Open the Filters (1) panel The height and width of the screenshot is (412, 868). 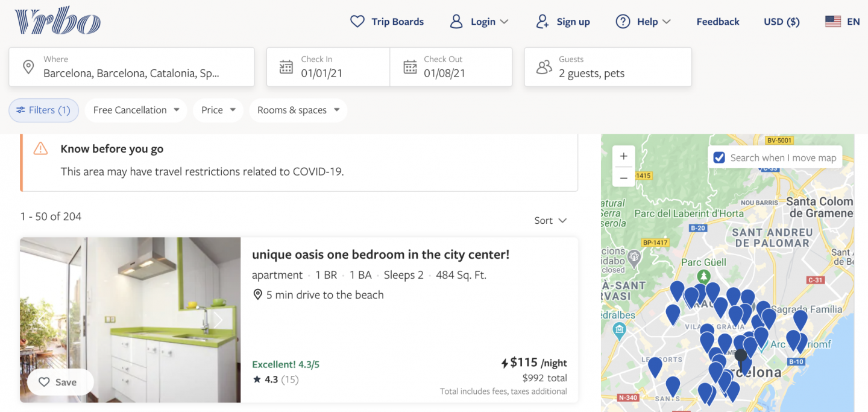43,110
